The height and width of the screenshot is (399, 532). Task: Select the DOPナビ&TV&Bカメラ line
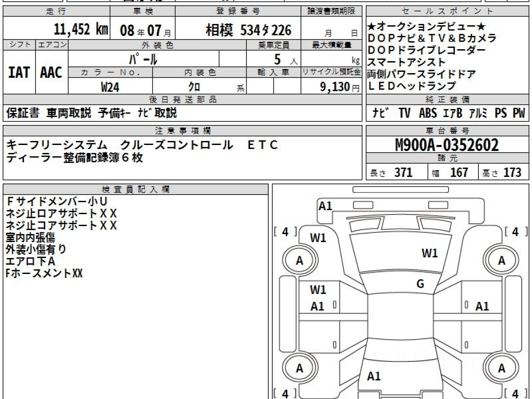coord(432,39)
